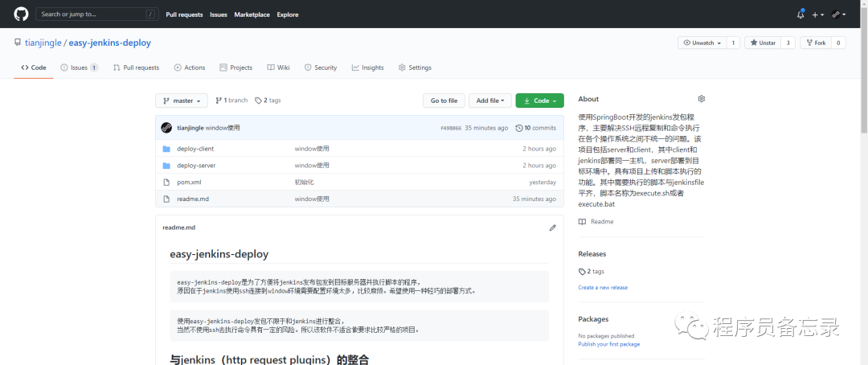
Task: Click the repository book icon beside tianjingle
Action: point(18,43)
